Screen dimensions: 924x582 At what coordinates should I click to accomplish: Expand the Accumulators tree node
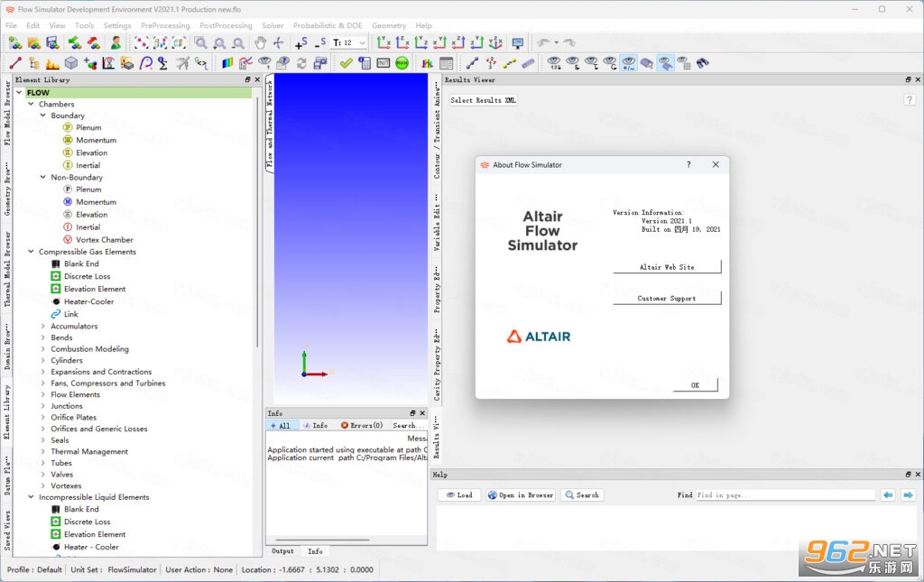[x=42, y=326]
